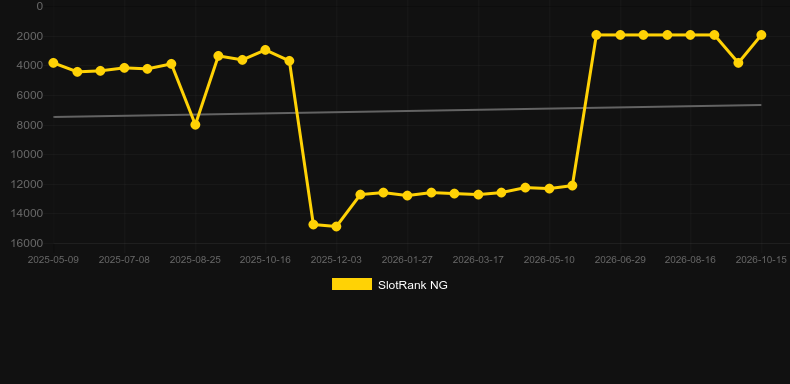Click the 2025-08-25 x-axis date label
Image resolution: width=790 pixels, height=384 pixels.
coord(195,260)
